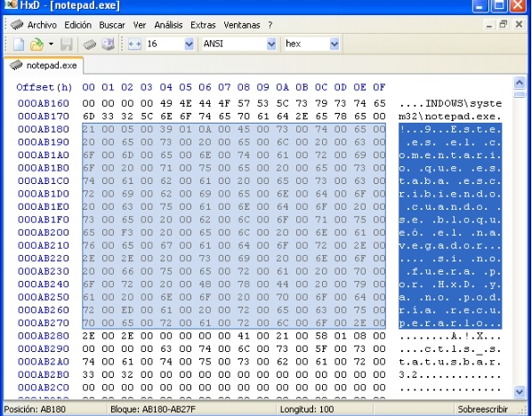Click the Sobreescribir mode in status bar
This screenshot has height=416, width=532.
click(482, 409)
